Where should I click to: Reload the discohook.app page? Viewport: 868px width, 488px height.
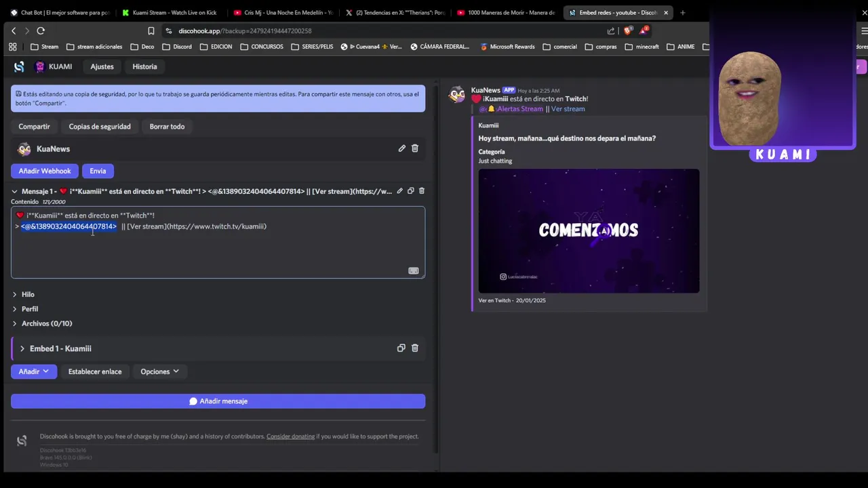pos(41,30)
